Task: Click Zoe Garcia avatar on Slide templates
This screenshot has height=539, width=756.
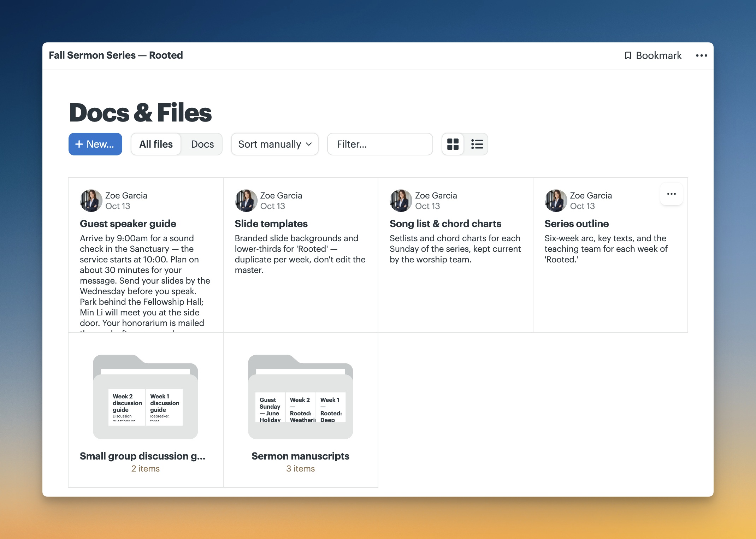Action: coord(246,201)
